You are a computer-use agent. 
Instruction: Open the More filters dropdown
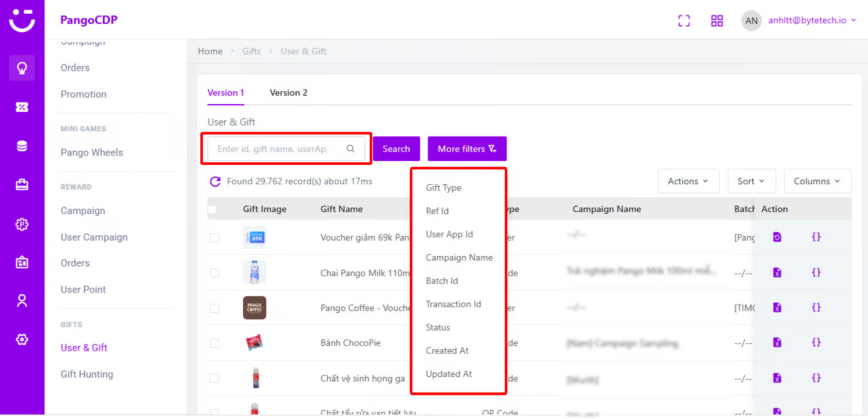coord(467,149)
